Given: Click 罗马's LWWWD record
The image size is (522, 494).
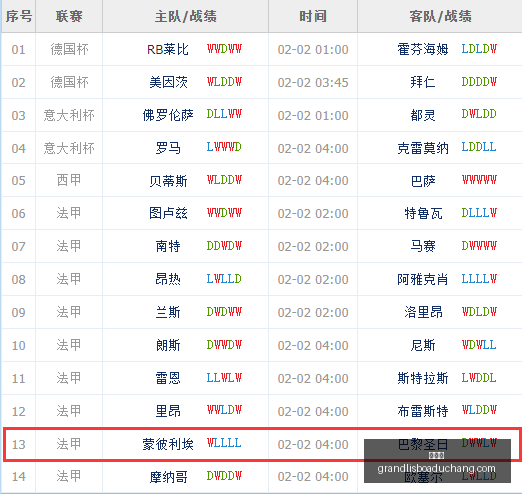Looking at the screenshot, I should point(224,147).
